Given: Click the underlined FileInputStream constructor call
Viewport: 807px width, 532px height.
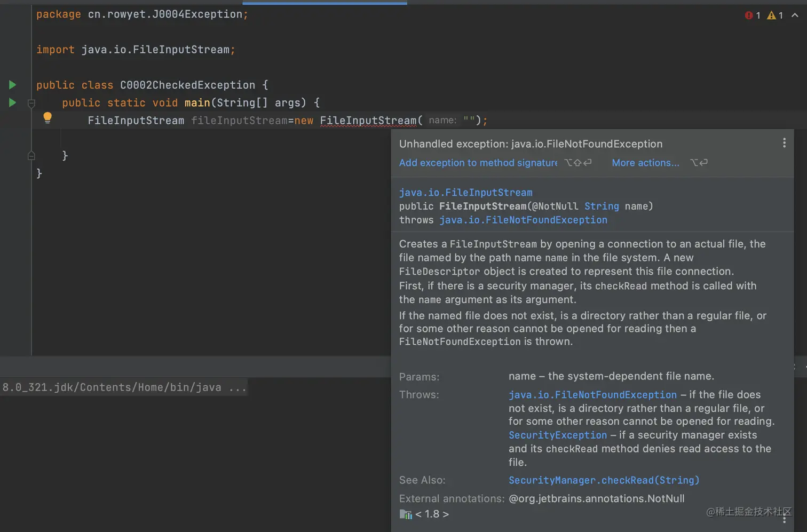Looking at the screenshot, I should (x=368, y=121).
